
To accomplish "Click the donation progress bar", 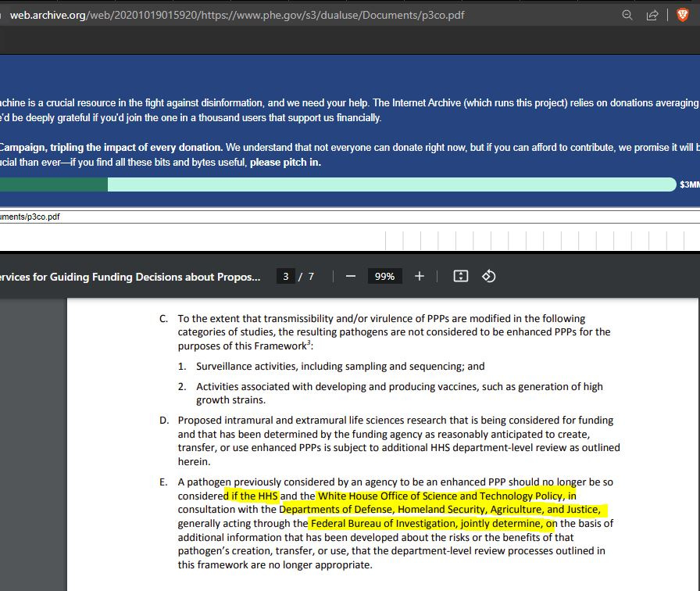I will coord(338,184).
